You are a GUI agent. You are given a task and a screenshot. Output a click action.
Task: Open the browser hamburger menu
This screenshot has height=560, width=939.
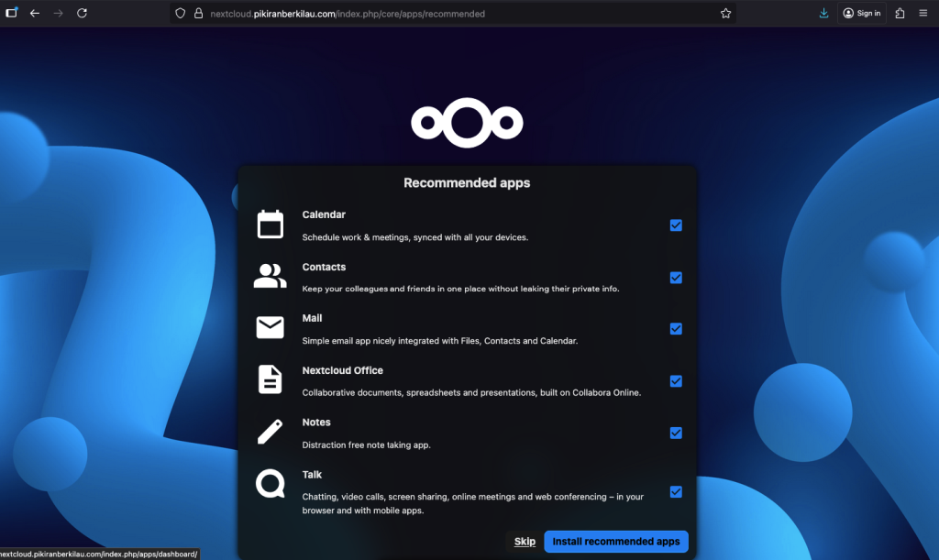[922, 14]
